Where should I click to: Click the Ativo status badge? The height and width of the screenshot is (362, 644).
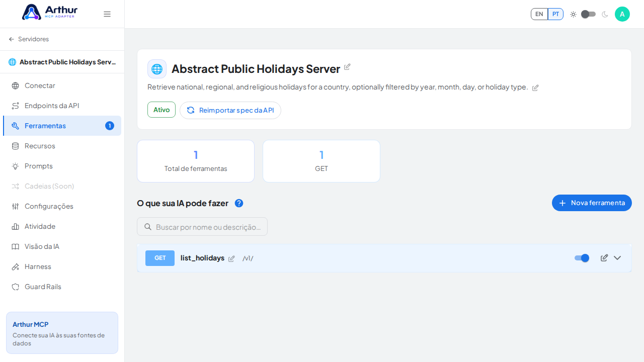click(162, 110)
